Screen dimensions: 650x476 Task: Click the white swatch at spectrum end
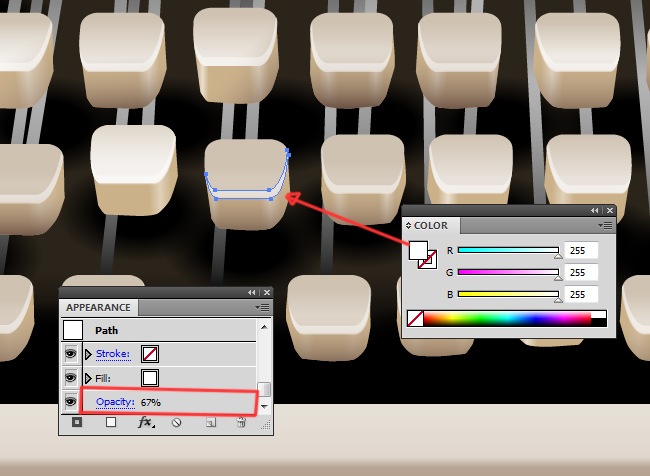[x=599, y=315]
